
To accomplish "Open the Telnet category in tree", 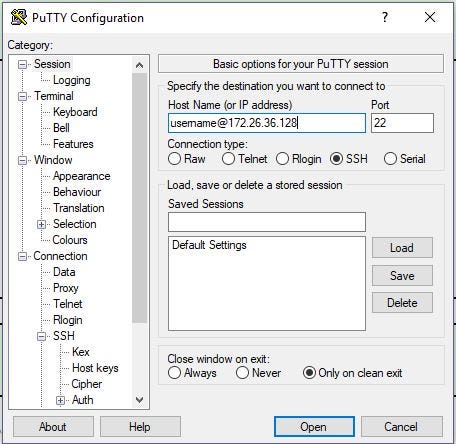I will point(68,304).
